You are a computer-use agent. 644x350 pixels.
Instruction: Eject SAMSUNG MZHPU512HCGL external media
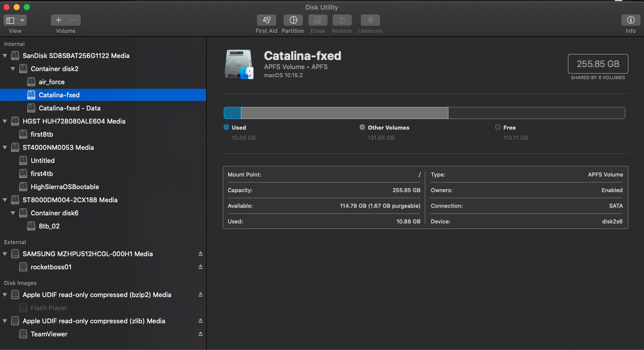[x=201, y=254]
